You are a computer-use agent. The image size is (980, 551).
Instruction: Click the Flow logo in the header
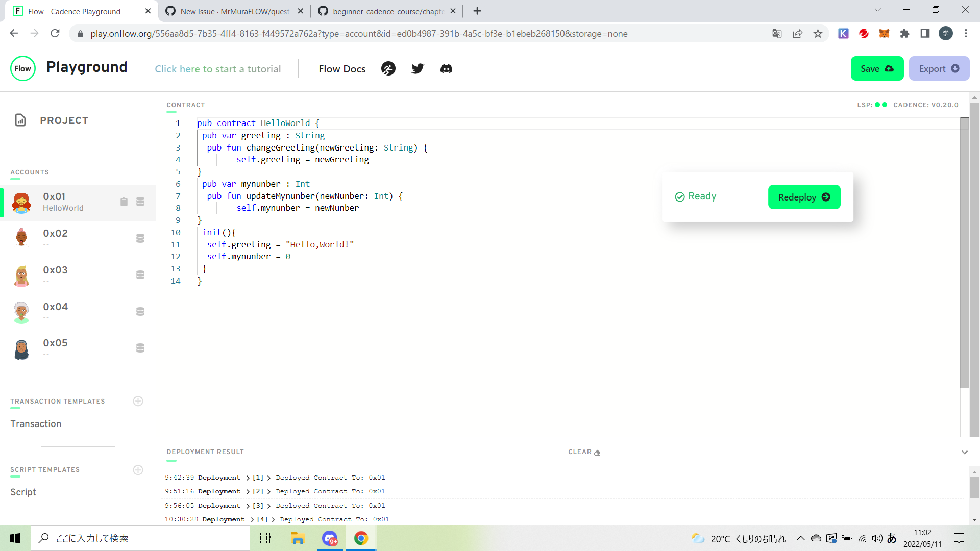pos(22,68)
